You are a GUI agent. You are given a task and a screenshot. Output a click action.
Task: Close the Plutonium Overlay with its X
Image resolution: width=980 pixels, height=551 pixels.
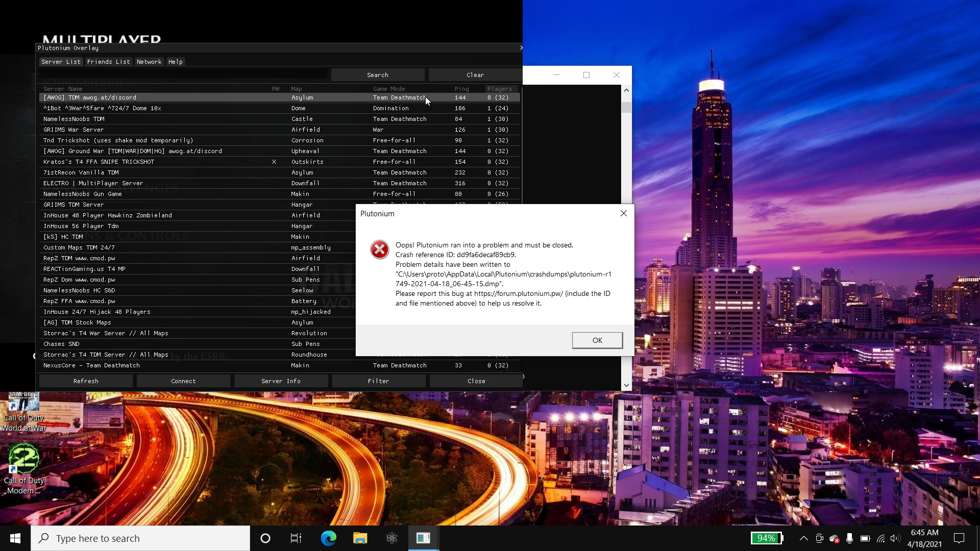pyautogui.click(x=521, y=48)
